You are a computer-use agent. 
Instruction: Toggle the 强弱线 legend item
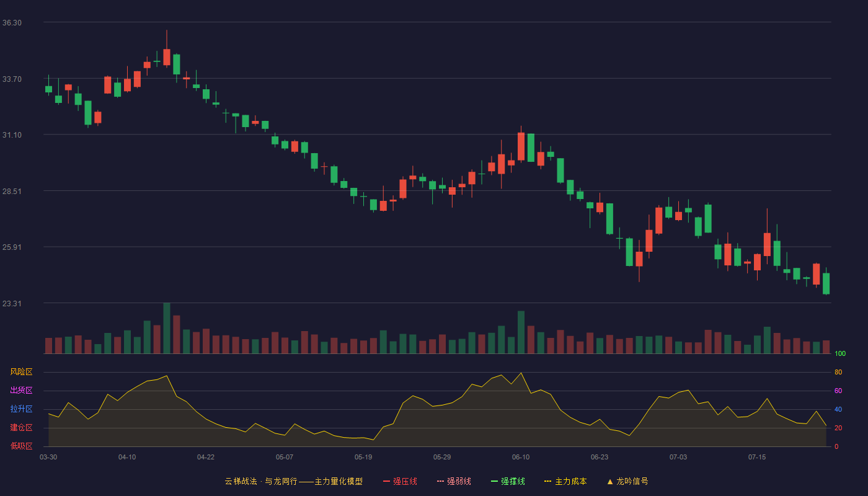tap(454, 481)
